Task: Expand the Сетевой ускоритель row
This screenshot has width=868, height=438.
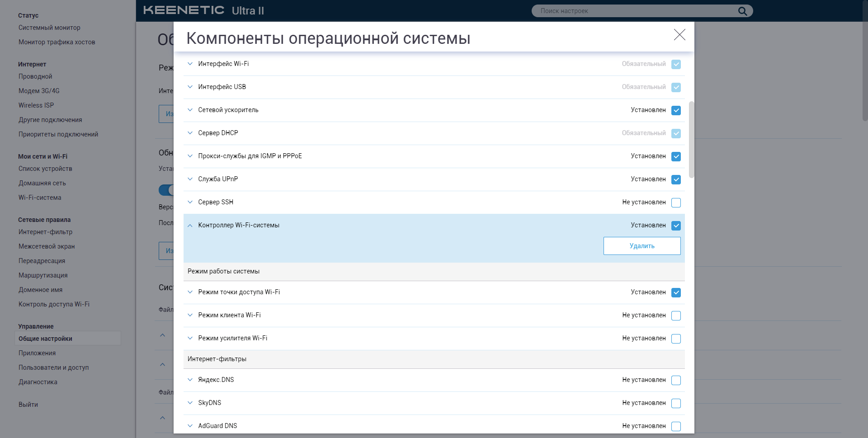Action: pos(190,110)
